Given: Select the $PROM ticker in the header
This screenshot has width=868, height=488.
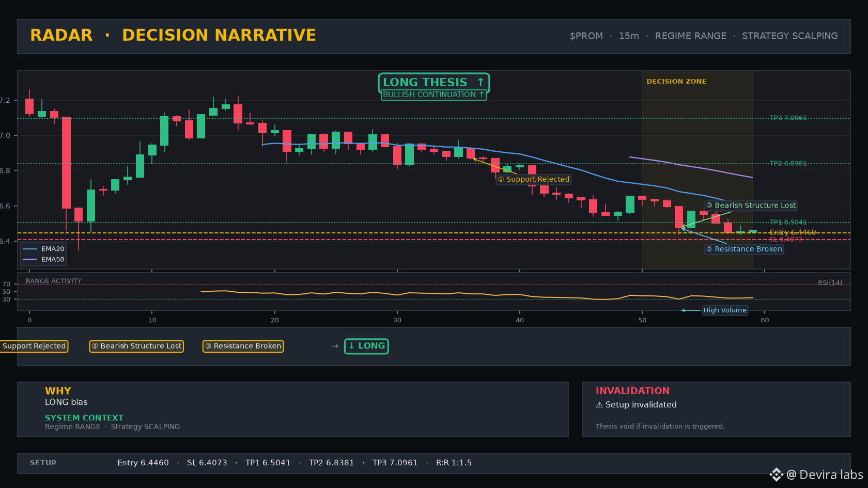Looking at the screenshot, I should click(586, 36).
